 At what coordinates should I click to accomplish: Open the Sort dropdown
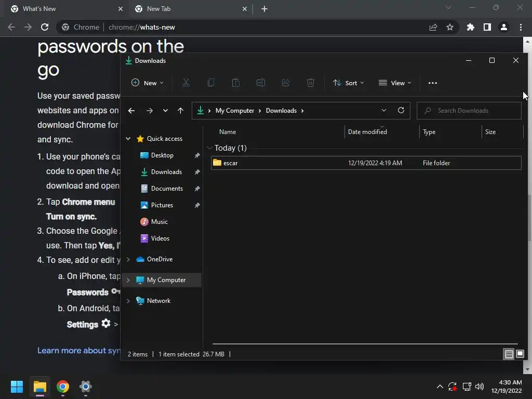[x=349, y=83]
